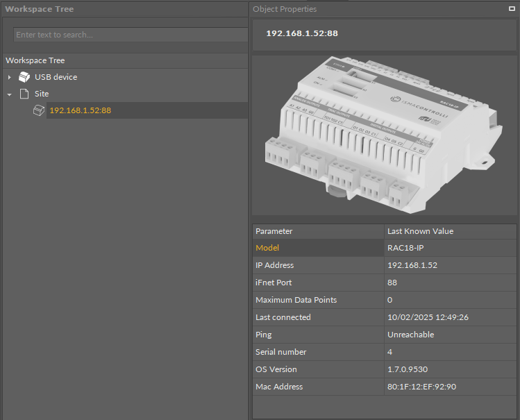
Task: Select the iFnet Port parameter row
Action: [318, 283]
